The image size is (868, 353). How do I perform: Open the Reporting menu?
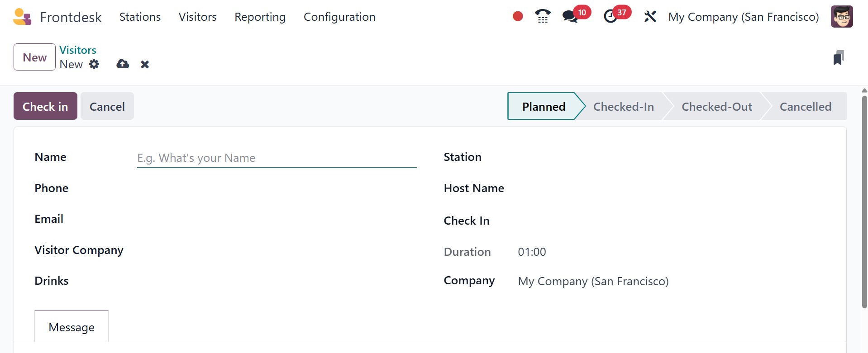pyautogui.click(x=260, y=17)
